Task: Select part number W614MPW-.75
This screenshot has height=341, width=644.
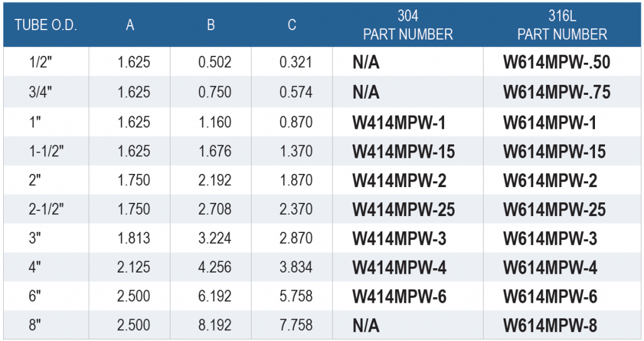Action: [x=557, y=92]
